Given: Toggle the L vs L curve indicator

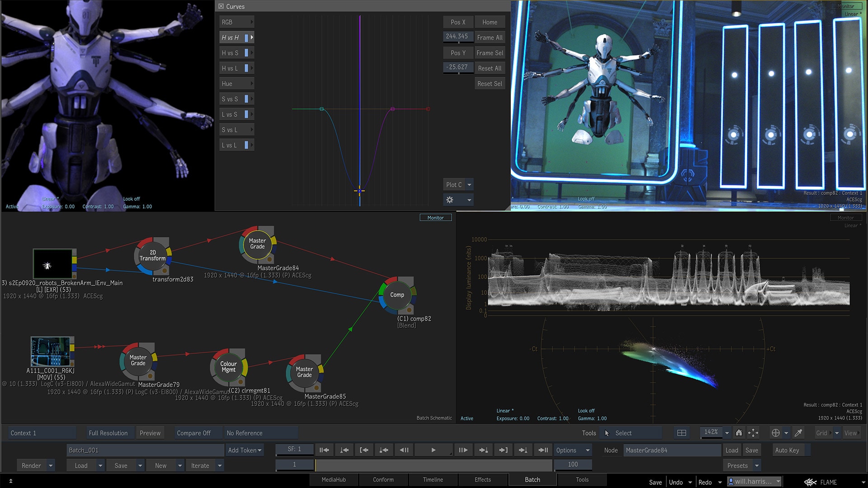Looking at the screenshot, I should tap(246, 145).
